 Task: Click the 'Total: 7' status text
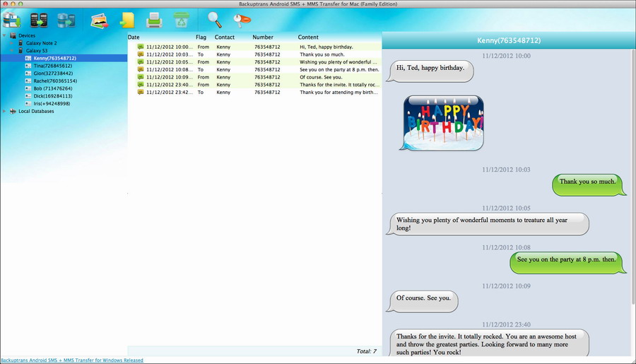(x=366, y=351)
